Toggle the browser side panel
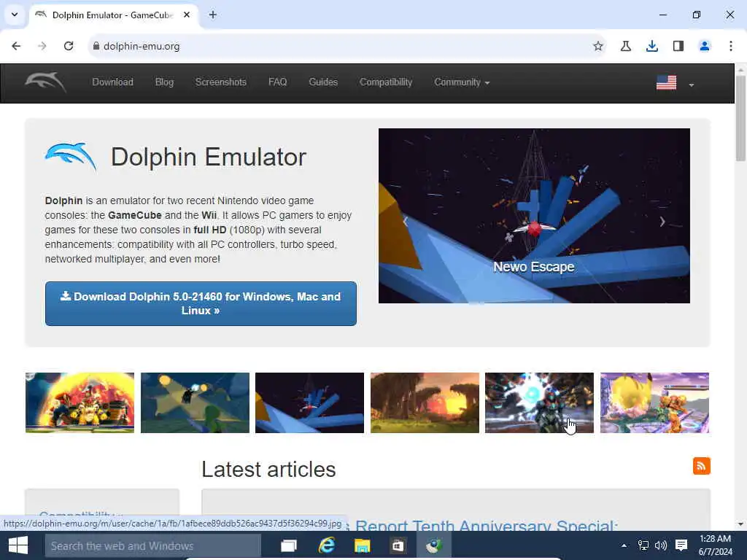The width and height of the screenshot is (747, 560). pyautogui.click(x=678, y=46)
